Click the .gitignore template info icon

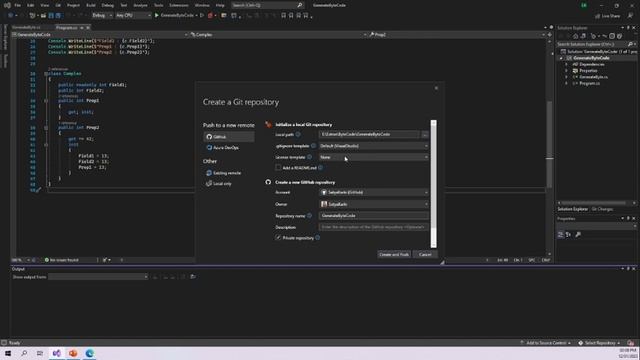click(x=313, y=146)
